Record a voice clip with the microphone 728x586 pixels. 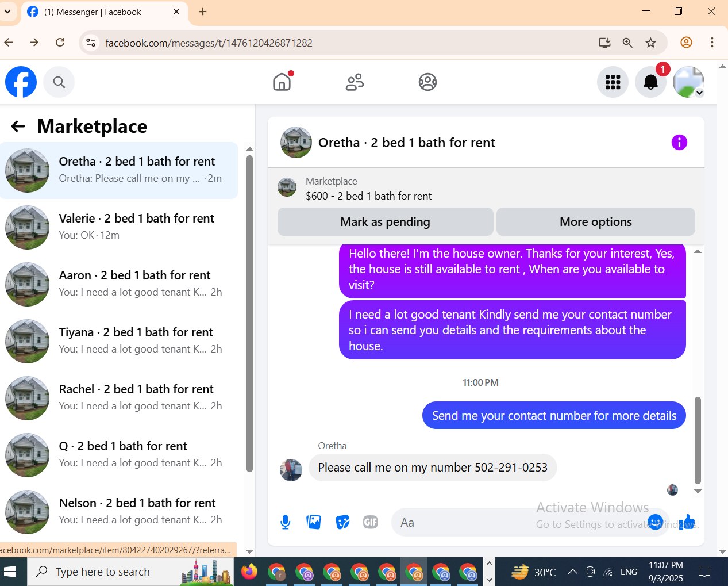click(x=285, y=522)
